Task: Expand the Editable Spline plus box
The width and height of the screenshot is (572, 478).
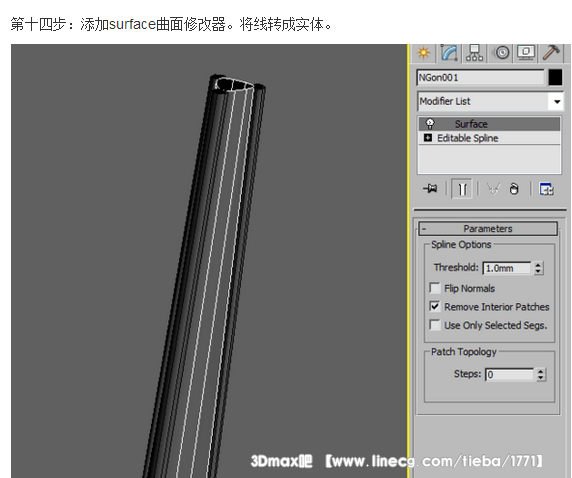Action: (428, 138)
